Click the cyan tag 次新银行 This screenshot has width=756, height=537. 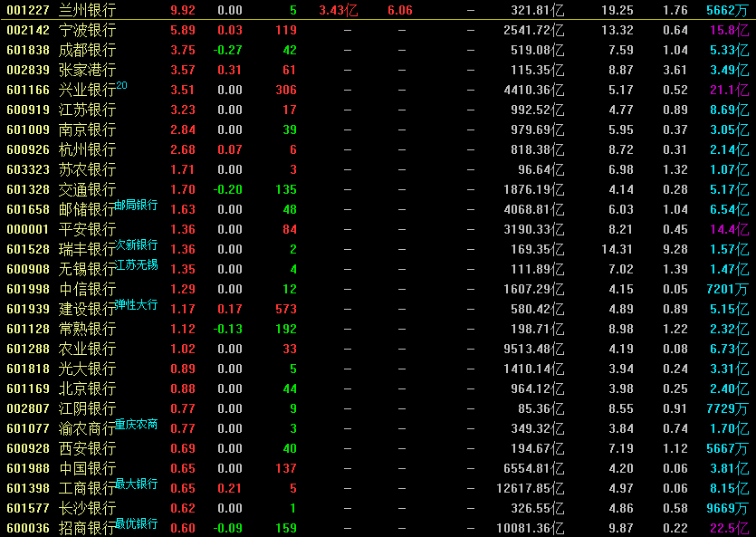[x=137, y=245]
